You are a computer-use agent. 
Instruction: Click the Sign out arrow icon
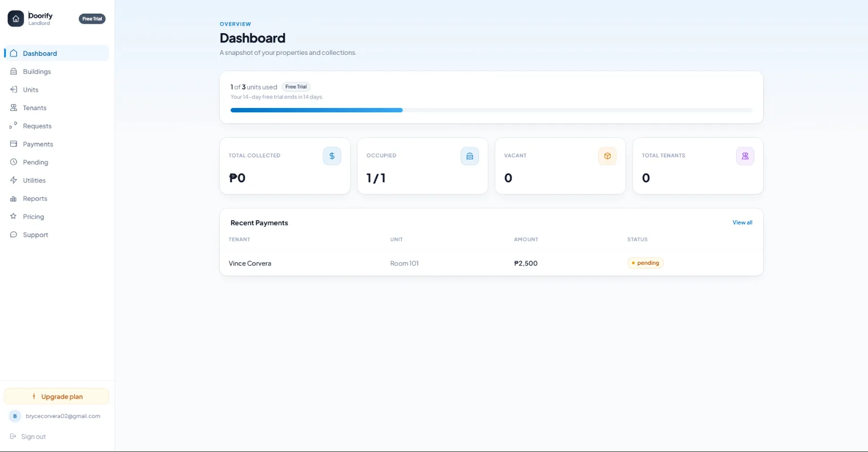13,436
